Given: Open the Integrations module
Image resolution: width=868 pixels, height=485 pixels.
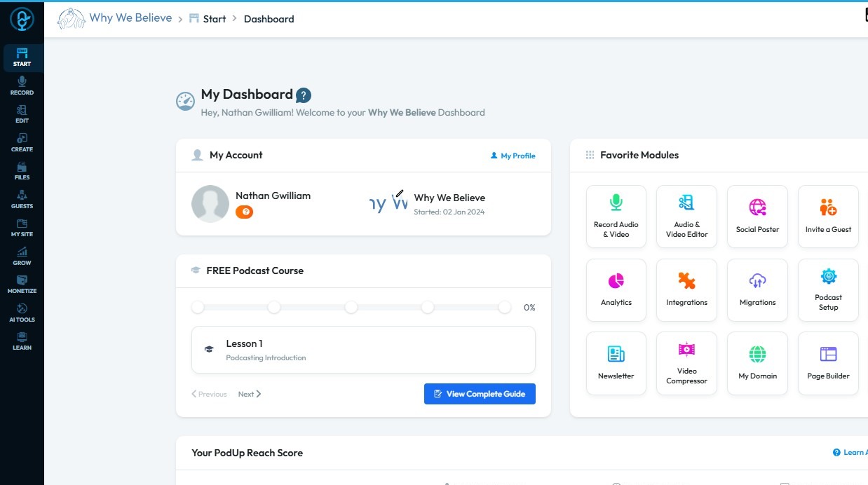Looking at the screenshot, I should click(686, 290).
